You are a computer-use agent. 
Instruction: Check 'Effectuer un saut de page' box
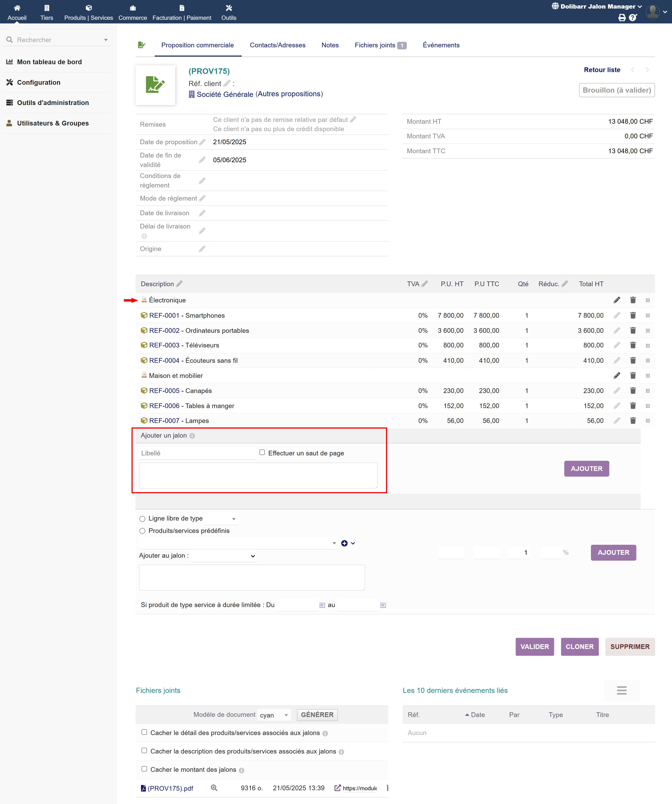(262, 452)
